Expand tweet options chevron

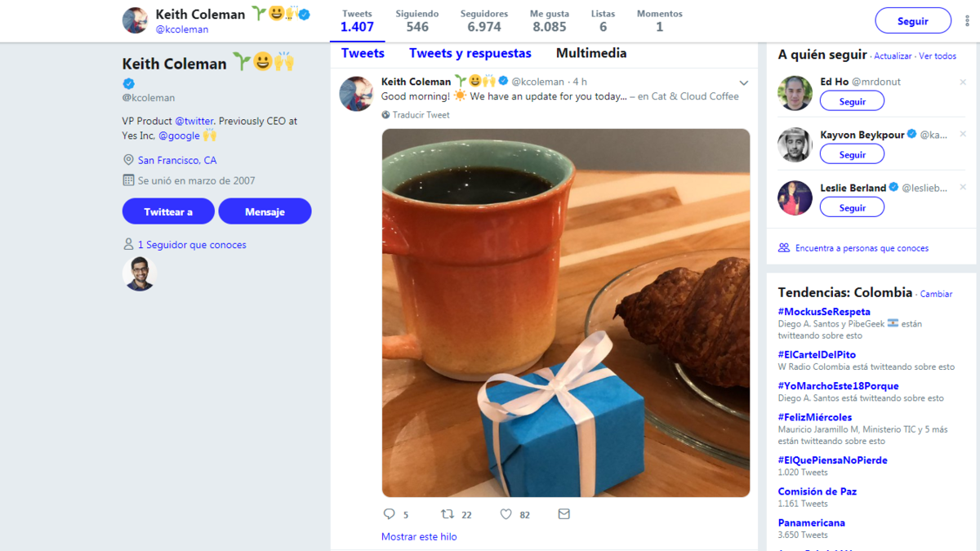tap(743, 82)
